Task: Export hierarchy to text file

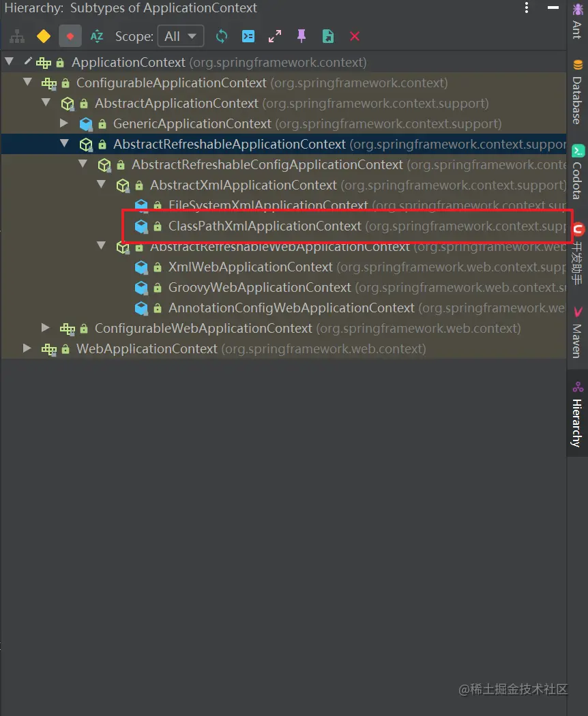Action: click(328, 36)
